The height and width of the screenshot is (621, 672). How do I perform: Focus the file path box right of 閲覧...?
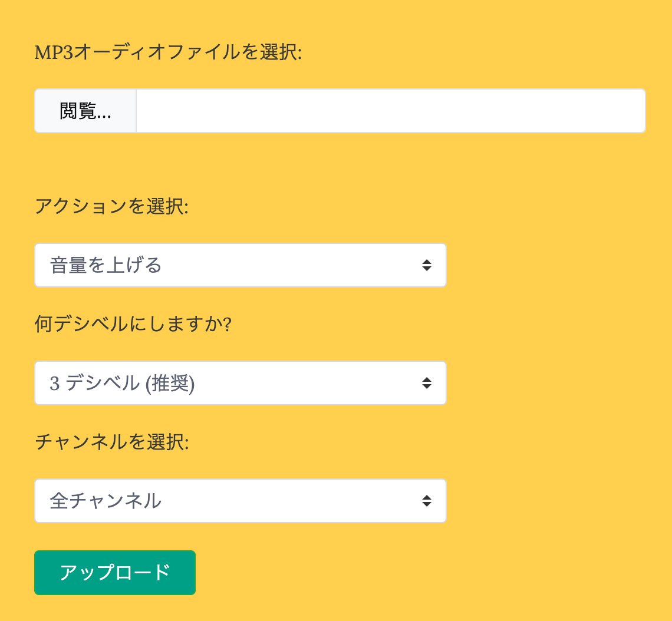tap(390, 111)
